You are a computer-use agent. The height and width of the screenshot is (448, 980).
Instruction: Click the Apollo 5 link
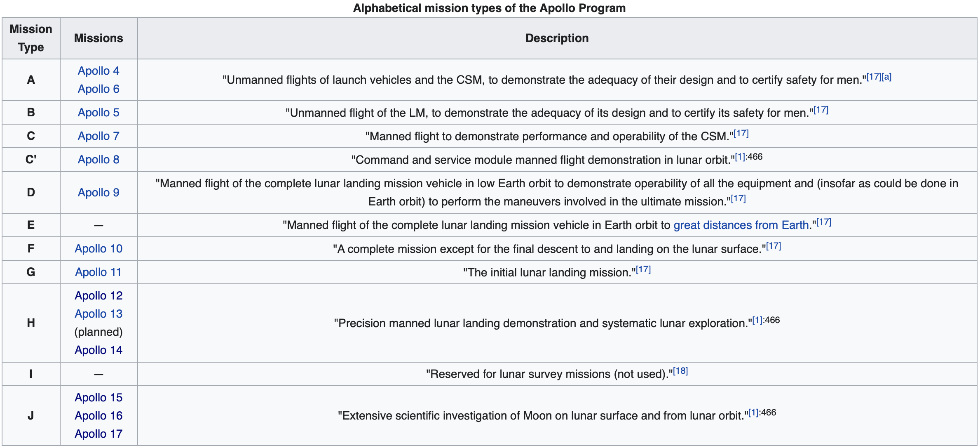[x=98, y=113]
